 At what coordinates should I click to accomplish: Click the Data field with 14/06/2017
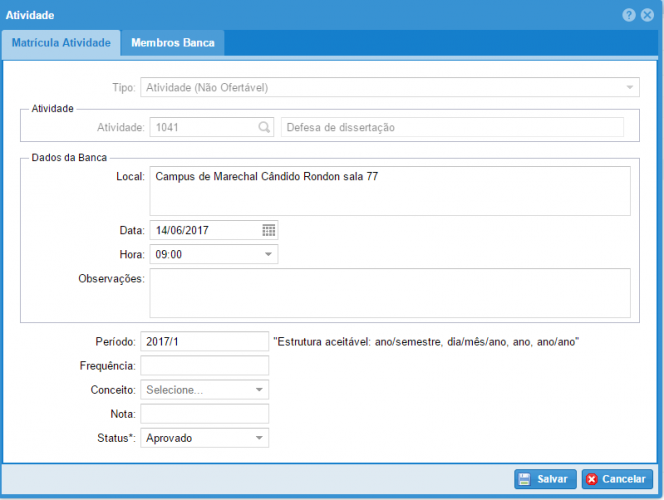(x=205, y=230)
